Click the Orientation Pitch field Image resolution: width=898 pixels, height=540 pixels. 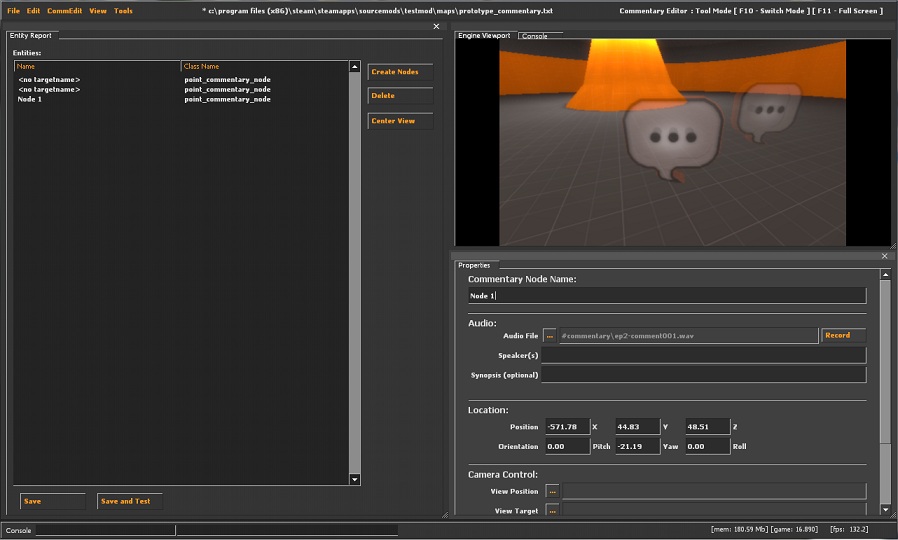point(568,446)
